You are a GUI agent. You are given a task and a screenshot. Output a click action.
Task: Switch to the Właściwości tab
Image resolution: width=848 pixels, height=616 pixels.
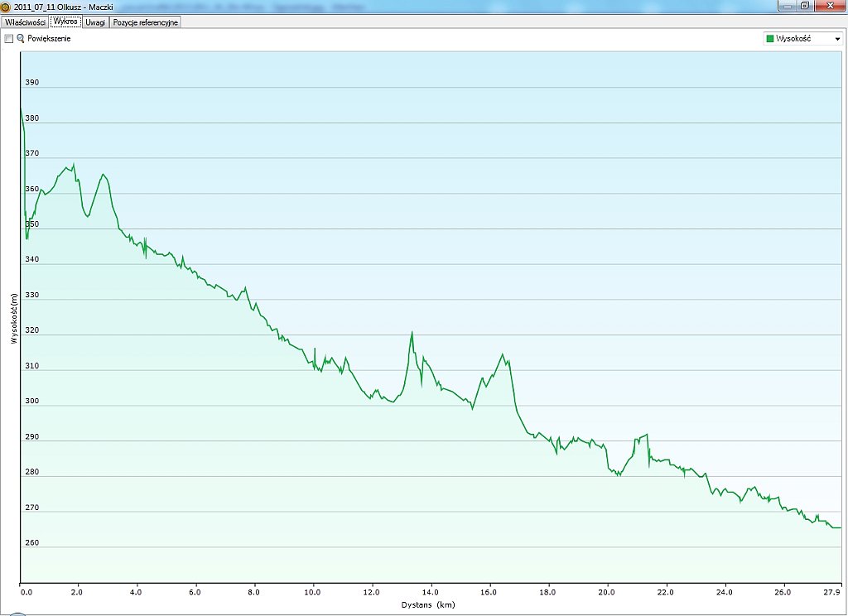tap(25, 22)
